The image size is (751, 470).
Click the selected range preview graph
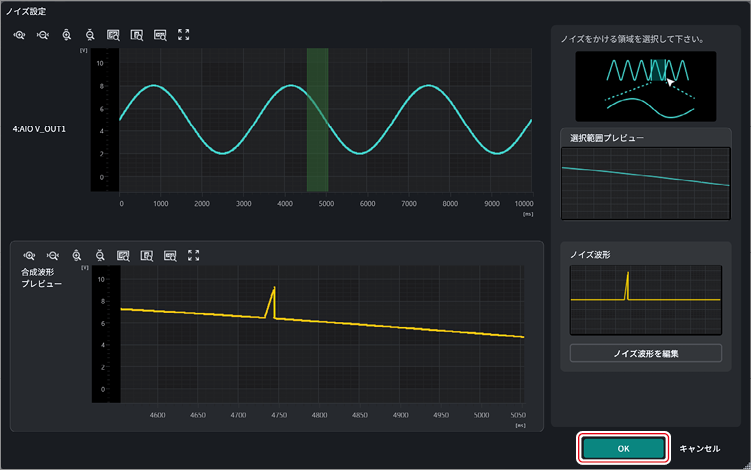(646, 183)
